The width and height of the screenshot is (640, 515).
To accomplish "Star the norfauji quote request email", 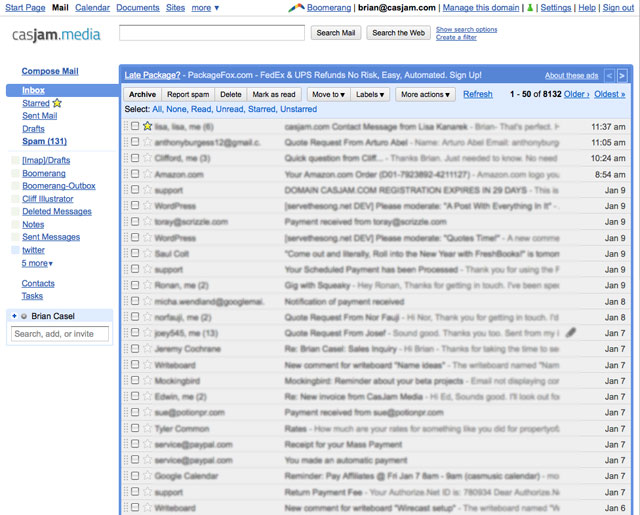I will click(147, 317).
